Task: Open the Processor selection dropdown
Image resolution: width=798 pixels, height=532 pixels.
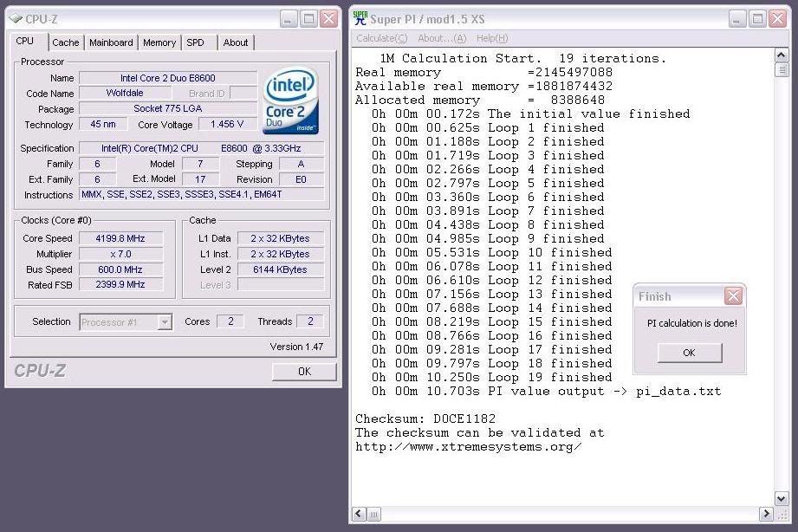Action: pos(165,321)
